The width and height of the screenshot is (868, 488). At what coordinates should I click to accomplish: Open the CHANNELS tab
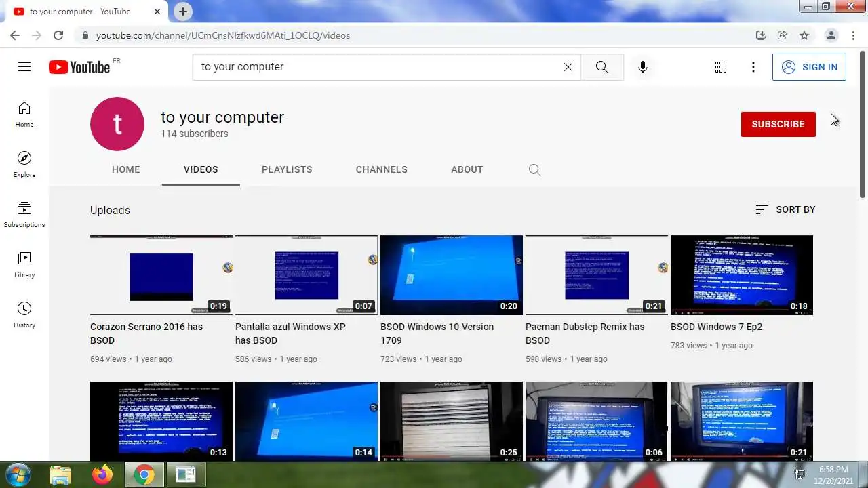click(x=382, y=169)
